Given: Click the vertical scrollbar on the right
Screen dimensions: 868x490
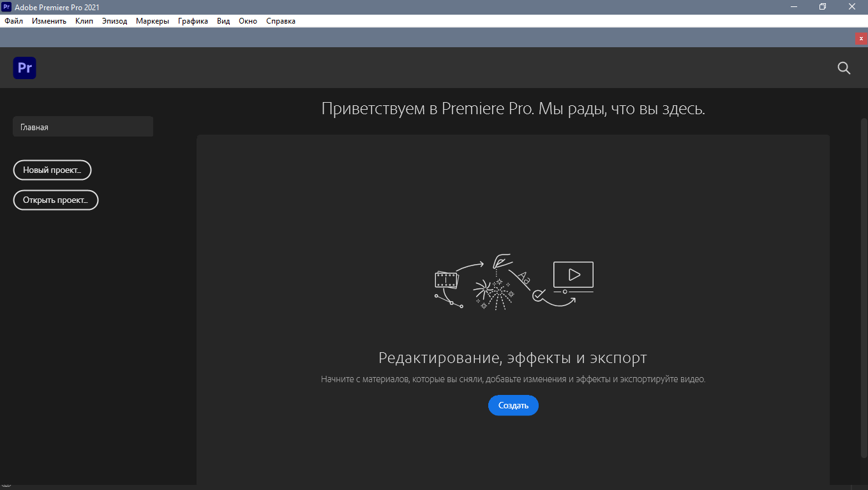Looking at the screenshot, I should (864, 287).
